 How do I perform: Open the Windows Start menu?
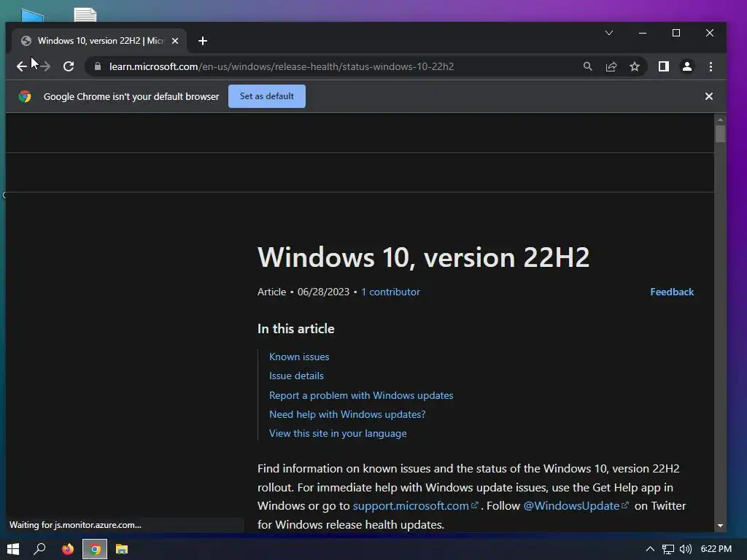[13, 549]
